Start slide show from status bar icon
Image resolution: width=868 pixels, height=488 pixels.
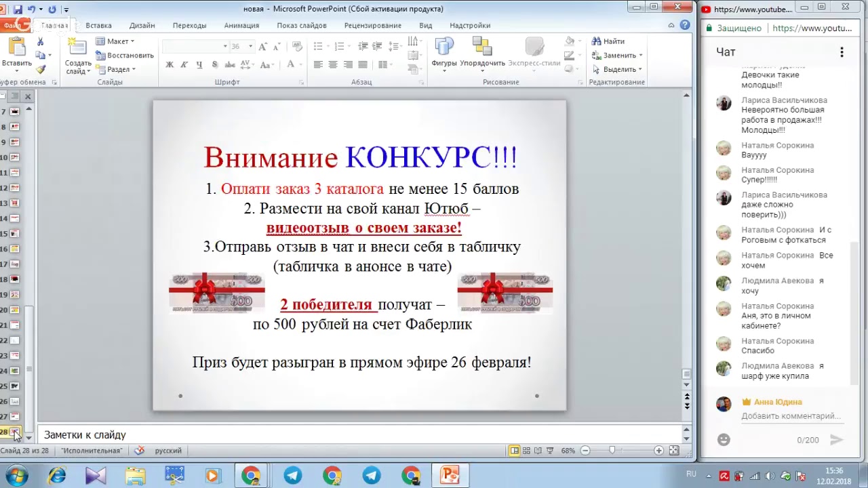point(549,451)
